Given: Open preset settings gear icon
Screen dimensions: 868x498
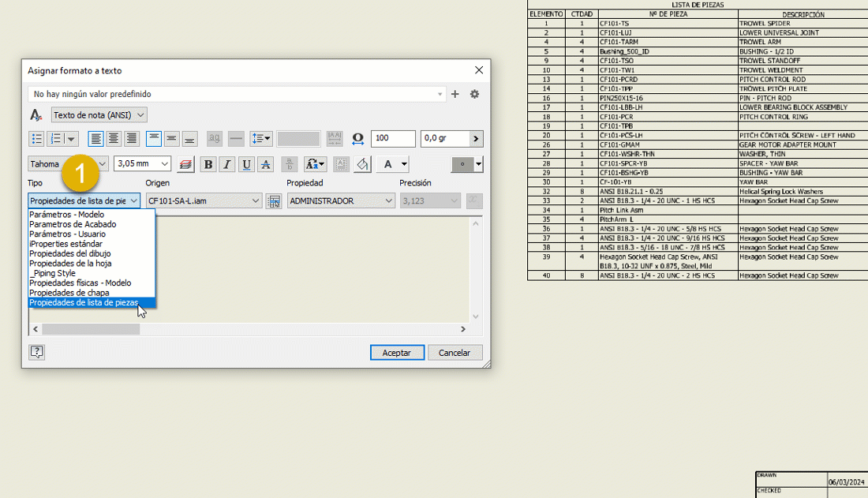Looking at the screenshot, I should point(474,94).
